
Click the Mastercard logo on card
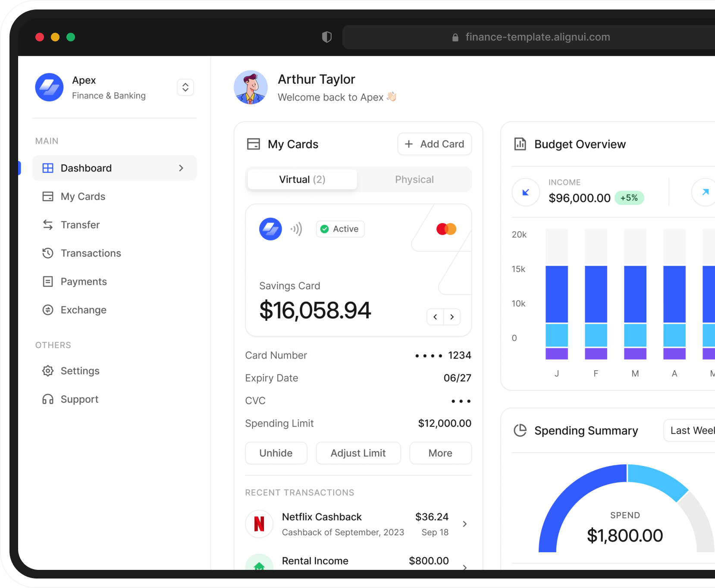[x=446, y=229]
